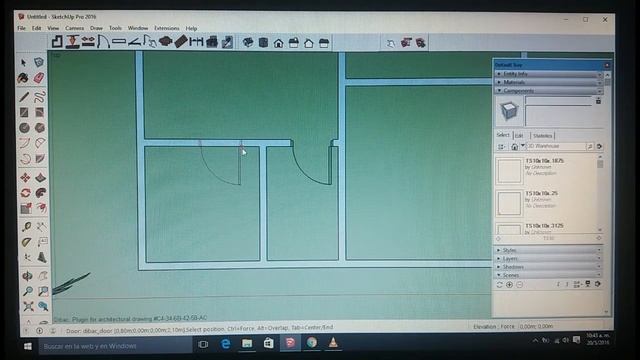Screen dimensions: 640x360
Task: Select the Tape Measure tool
Action: (x=27, y=227)
